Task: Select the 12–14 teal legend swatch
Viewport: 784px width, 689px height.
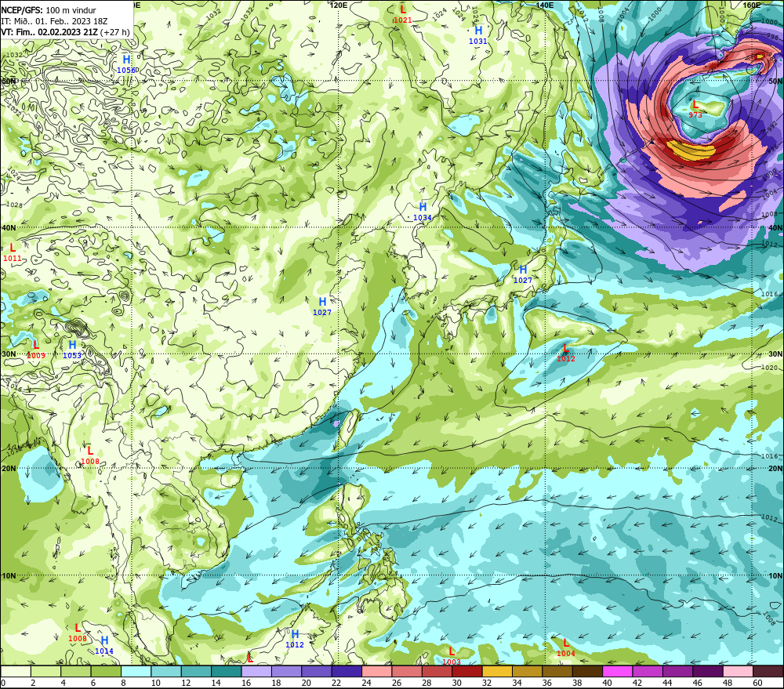Action: tap(196, 671)
